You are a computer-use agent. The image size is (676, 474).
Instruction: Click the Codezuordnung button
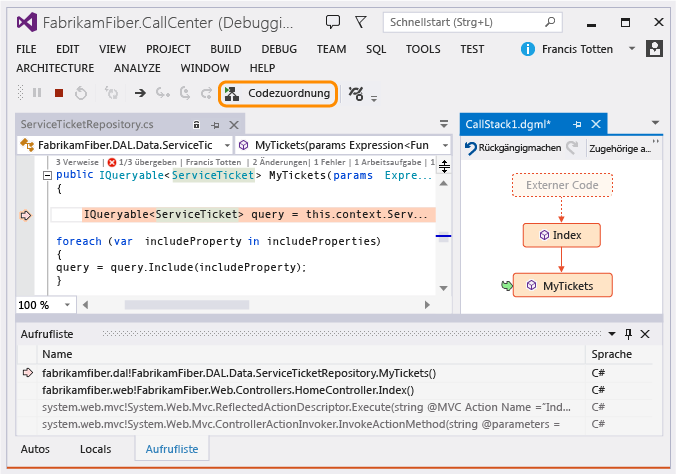[x=278, y=93]
